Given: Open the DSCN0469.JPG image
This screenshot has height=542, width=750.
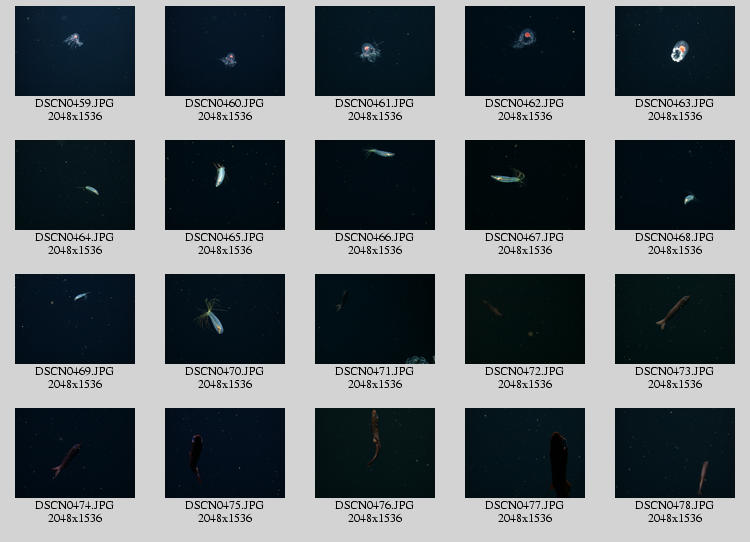Looking at the screenshot, I should pos(75,319).
